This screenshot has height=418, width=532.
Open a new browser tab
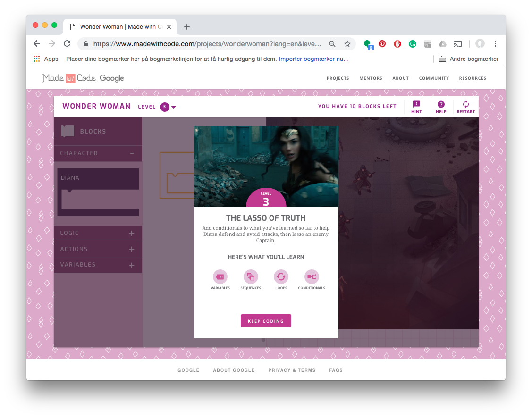pos(186,27)
